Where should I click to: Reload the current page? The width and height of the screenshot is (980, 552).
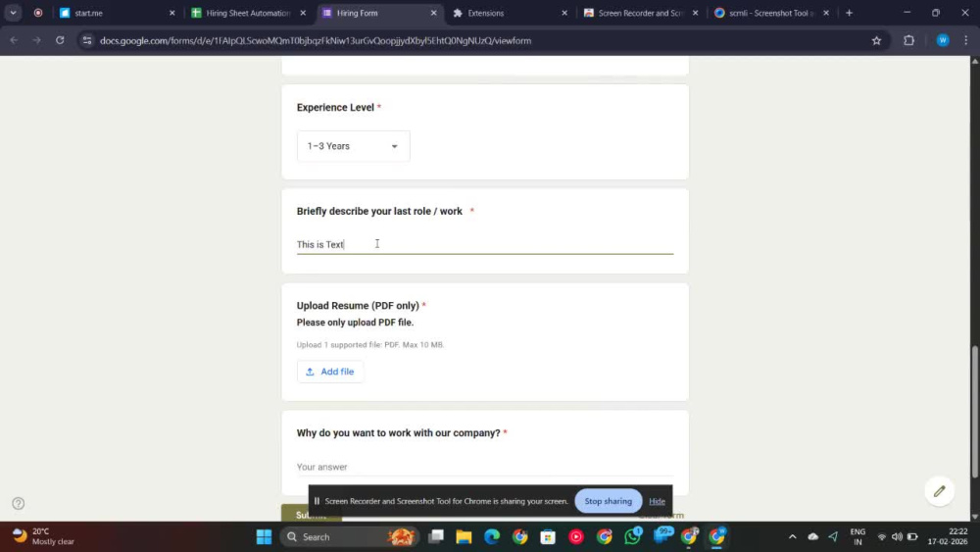(60, 40)
